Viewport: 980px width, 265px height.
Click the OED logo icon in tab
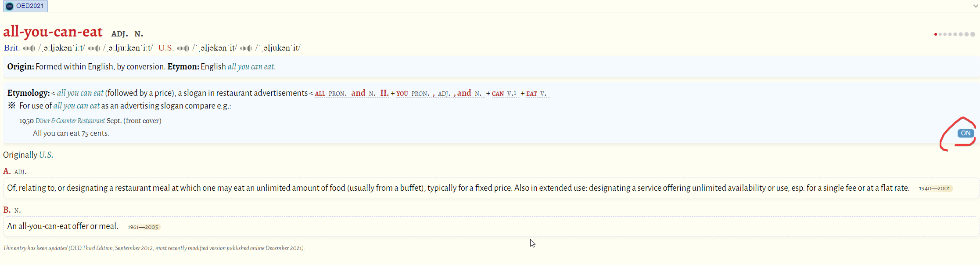[x=10, y=6]
